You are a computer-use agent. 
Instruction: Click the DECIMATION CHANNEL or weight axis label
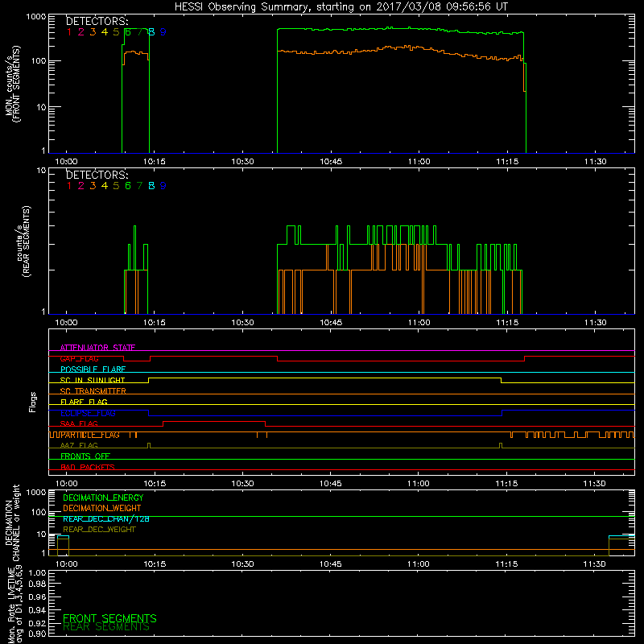click(12, 522)
